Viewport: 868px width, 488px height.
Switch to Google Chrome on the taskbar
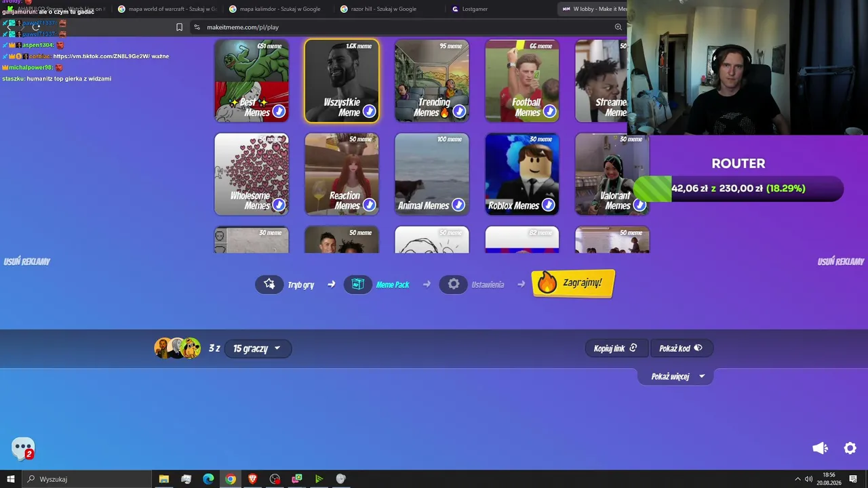231,479
